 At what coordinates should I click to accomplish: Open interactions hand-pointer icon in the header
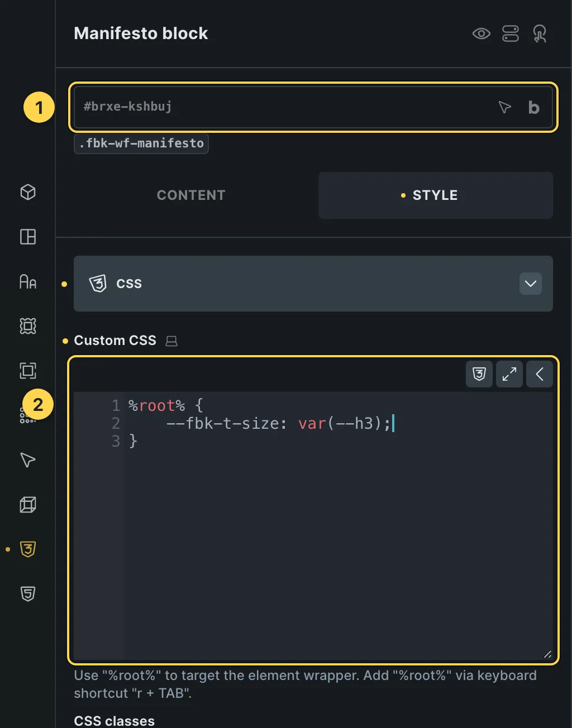point(540,34)
